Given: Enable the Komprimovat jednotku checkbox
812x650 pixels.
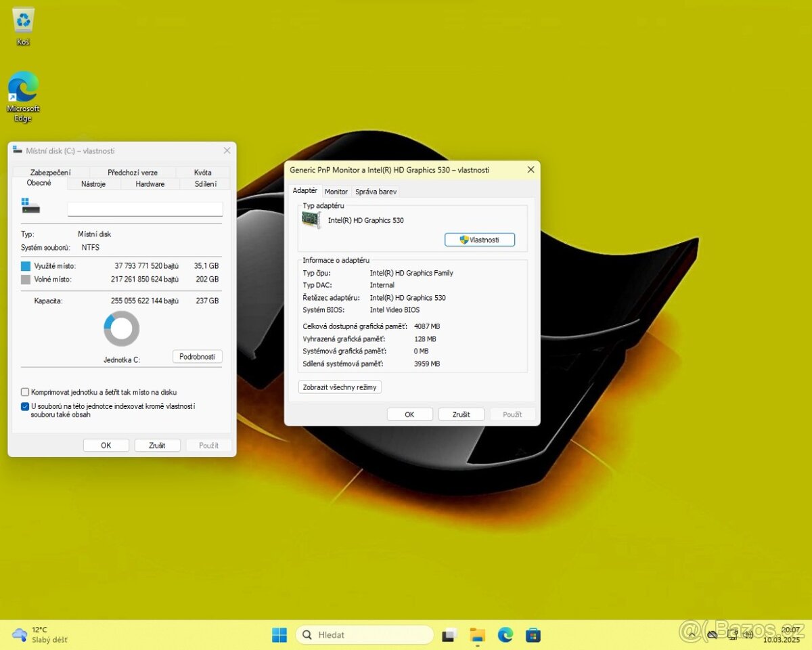Looking at the screenshot, I should click(25, 392).
